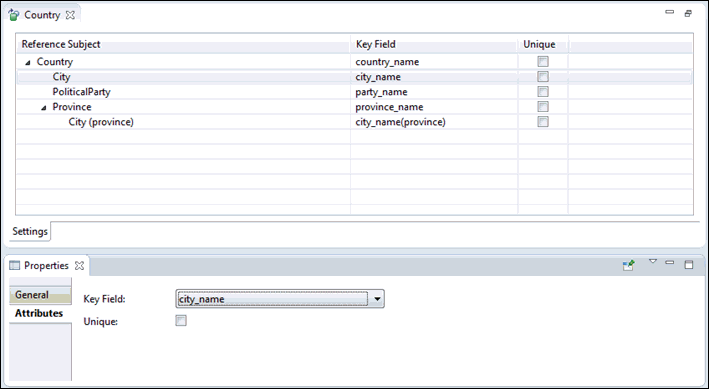The width and height of the screenshot is (709, 389).
Task: Toggle Unique checkbox for Country row
Action: click(x=543, y=62)
